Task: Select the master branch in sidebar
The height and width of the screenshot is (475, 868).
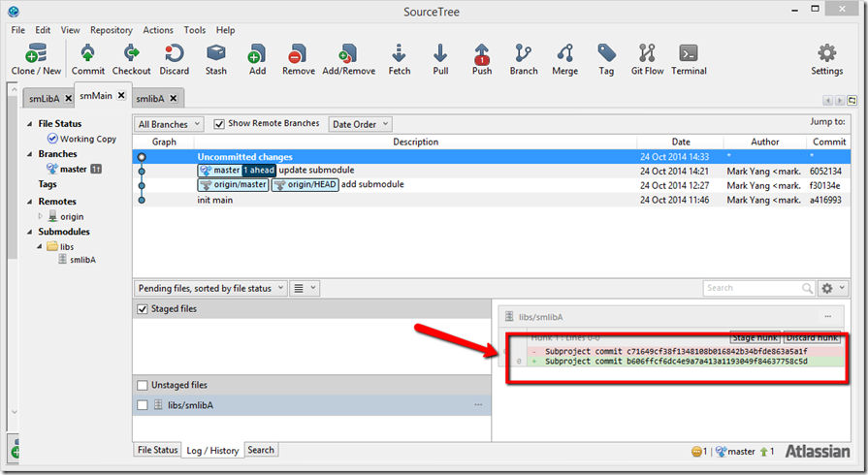Action: 73,169
